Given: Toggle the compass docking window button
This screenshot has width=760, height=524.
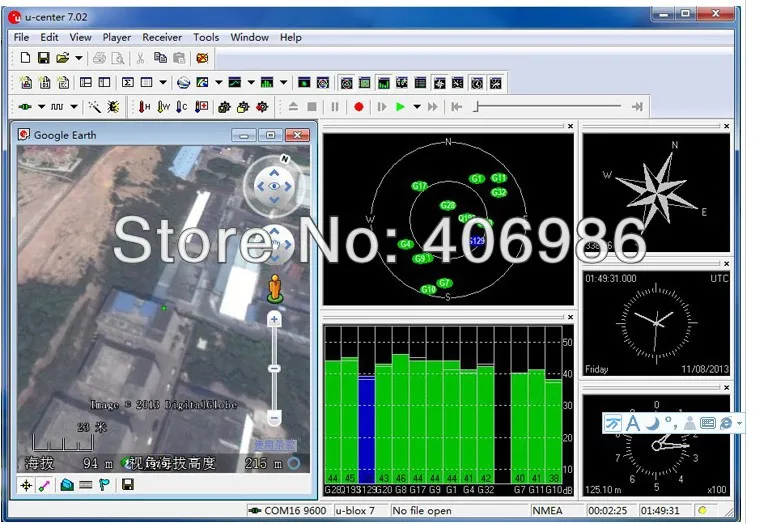Looking at the screenshot, I should click(x=439, y=83).
